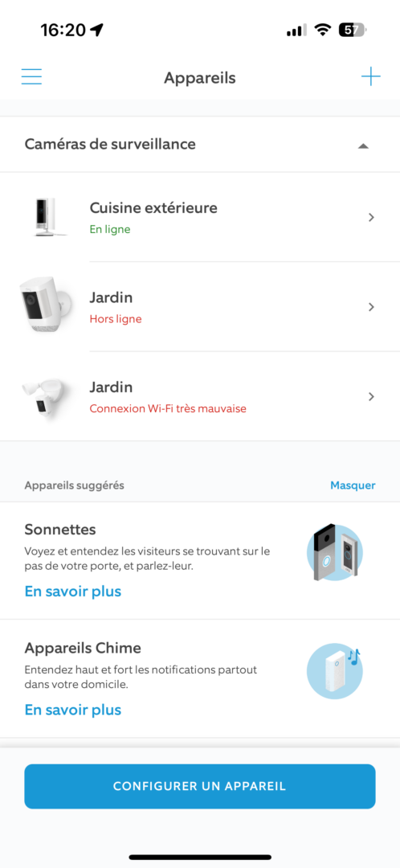Collapse the Caméras de surveillance section
The image size is (400, 868).
click(363, 145)
